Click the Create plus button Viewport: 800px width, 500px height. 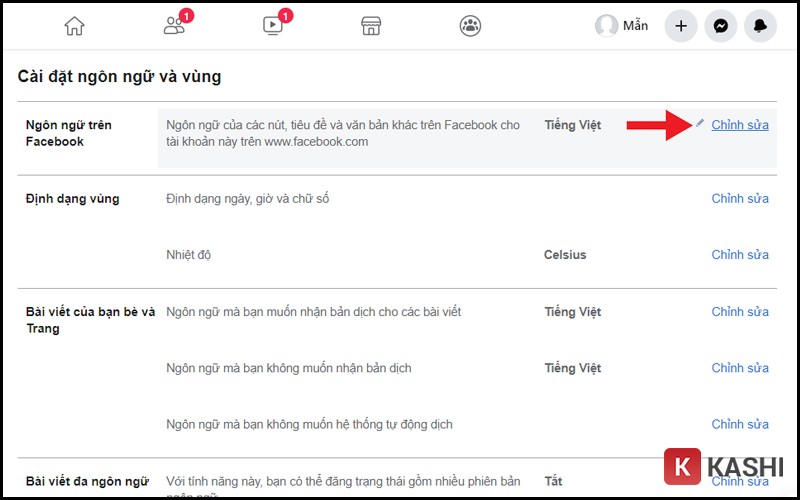pos(681,26)
